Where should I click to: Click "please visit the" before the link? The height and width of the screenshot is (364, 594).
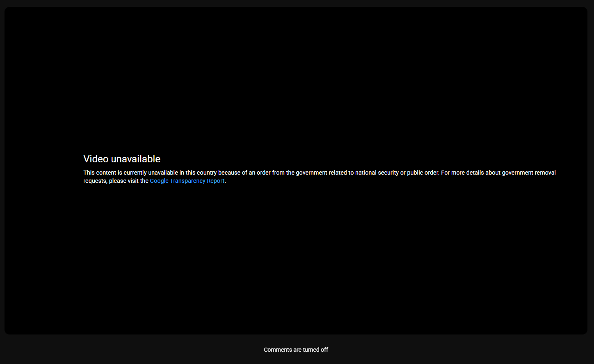[129, 181]
